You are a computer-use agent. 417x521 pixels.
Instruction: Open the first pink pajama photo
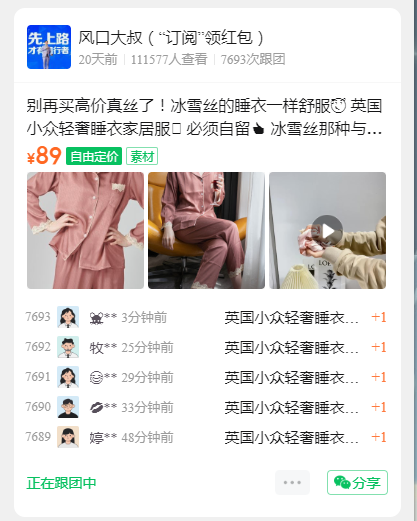pyautogui.click(x=85, y=230)
